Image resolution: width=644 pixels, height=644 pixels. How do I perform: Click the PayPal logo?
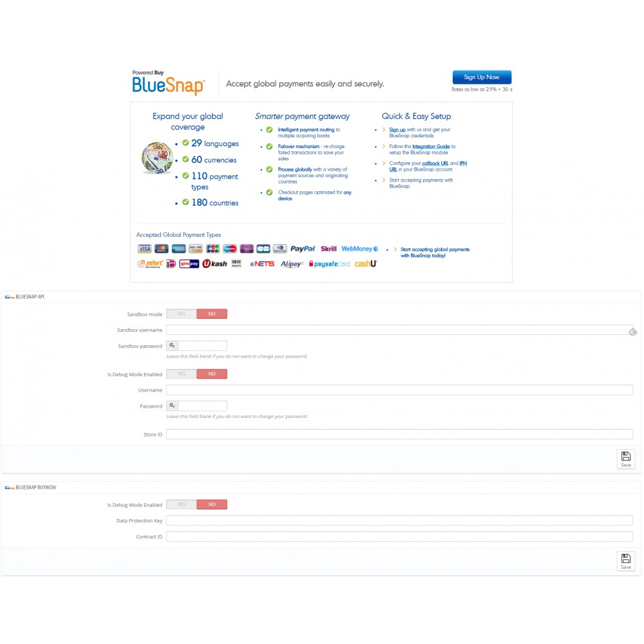(303, 249)
